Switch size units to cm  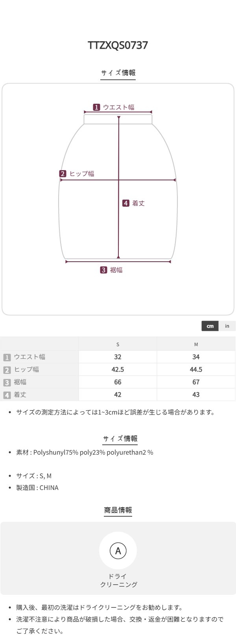tap(210, 326)
